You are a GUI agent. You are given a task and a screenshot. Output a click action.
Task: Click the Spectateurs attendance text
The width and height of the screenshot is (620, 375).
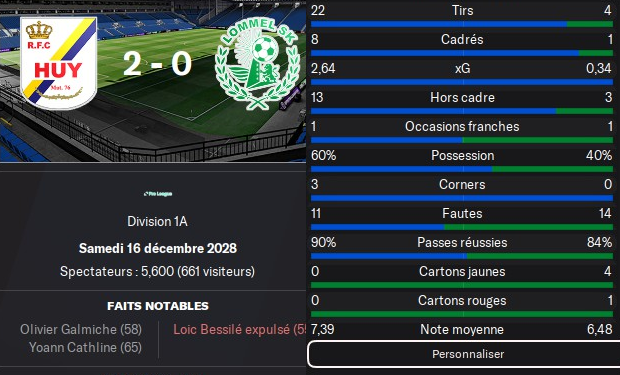[157, 271]
